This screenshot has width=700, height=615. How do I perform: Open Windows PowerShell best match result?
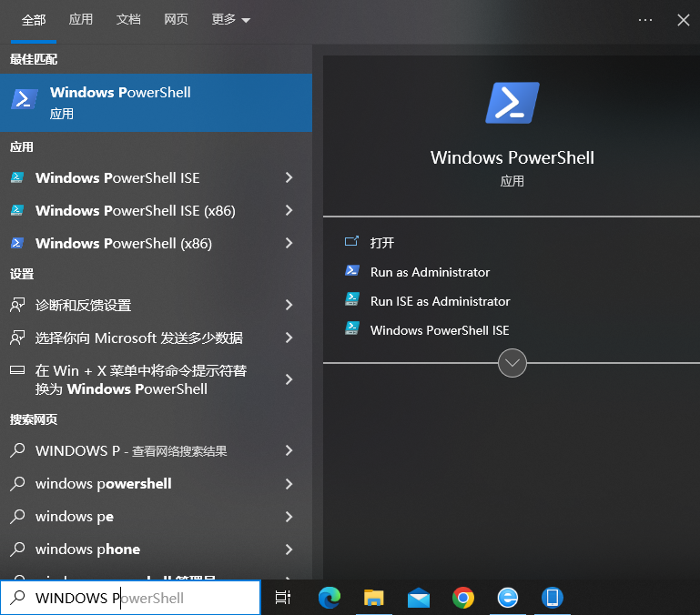click(156, 103)
